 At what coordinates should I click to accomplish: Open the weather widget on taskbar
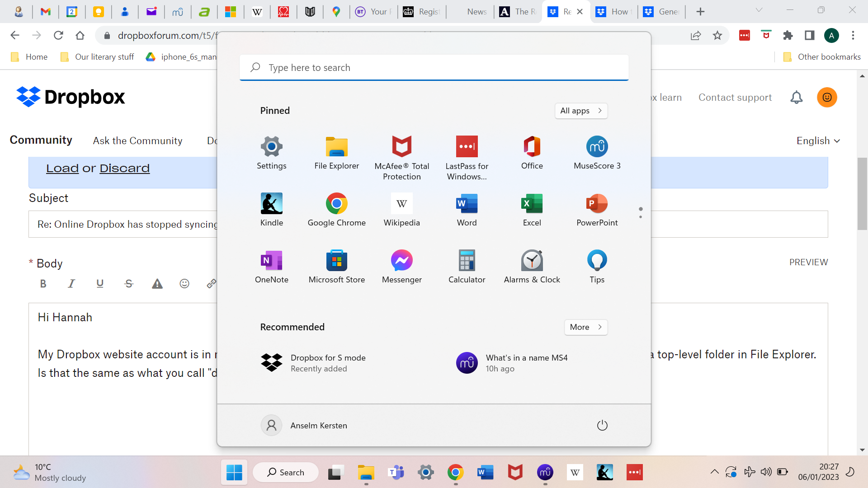(x=49, y=473)
